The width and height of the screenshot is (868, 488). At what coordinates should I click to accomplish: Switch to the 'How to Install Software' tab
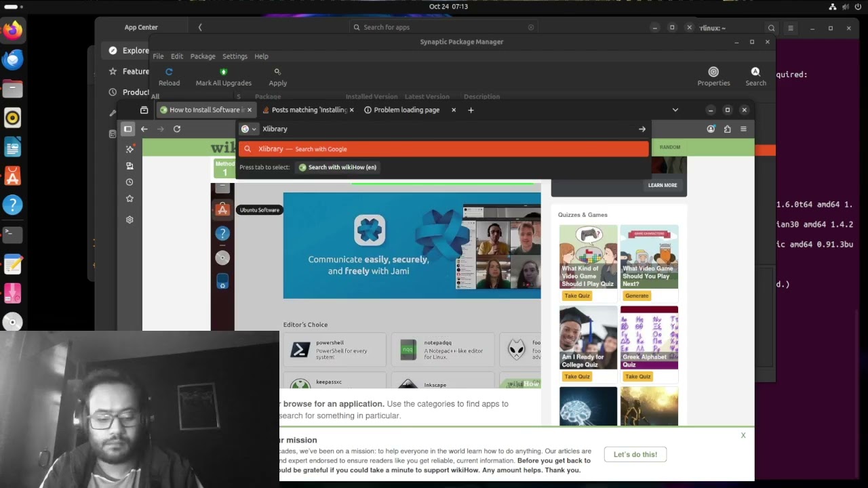click(x=205, y=110)
